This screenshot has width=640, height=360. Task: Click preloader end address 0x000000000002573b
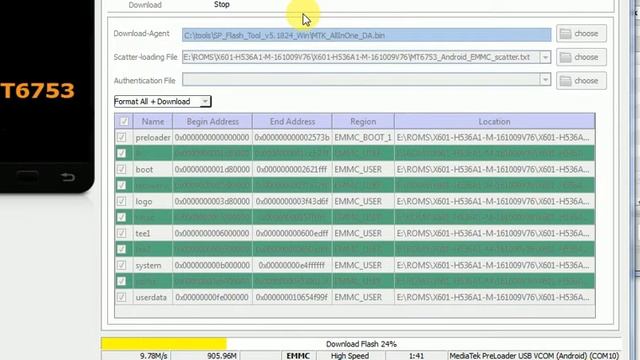[x=292, y=138]
